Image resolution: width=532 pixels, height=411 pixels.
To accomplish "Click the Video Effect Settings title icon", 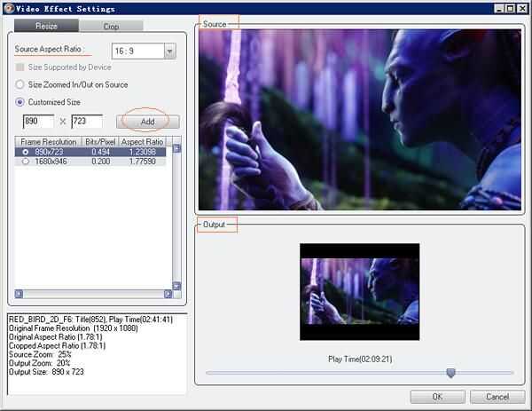I will [x=9, y=8].
